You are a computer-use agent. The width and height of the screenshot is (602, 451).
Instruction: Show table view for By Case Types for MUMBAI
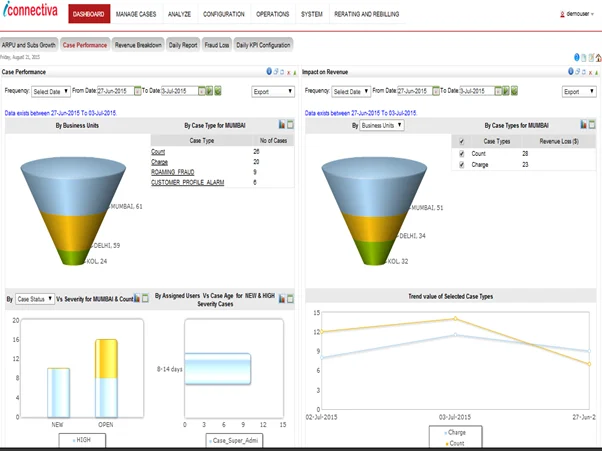(x=592, y=124)
